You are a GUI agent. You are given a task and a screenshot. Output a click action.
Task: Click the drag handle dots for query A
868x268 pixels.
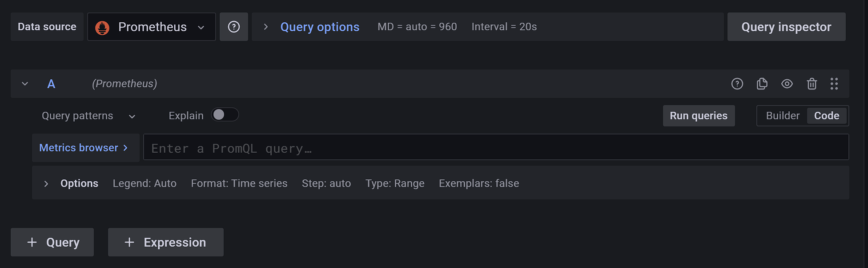[834, 84]
